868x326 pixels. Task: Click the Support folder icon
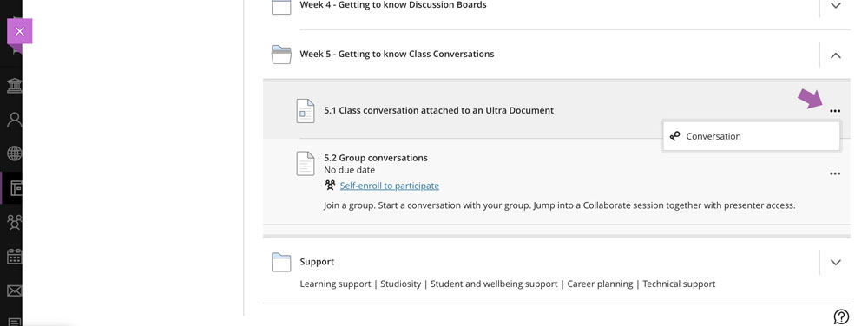[x=281, y=262]
